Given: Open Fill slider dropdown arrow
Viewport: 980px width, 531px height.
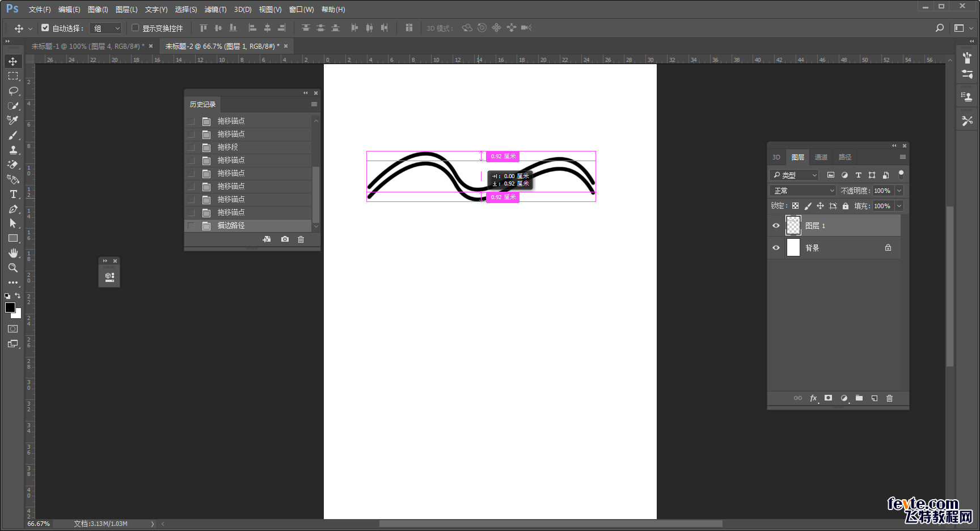Looking at the screenshot, I should (x=899, y=206).
